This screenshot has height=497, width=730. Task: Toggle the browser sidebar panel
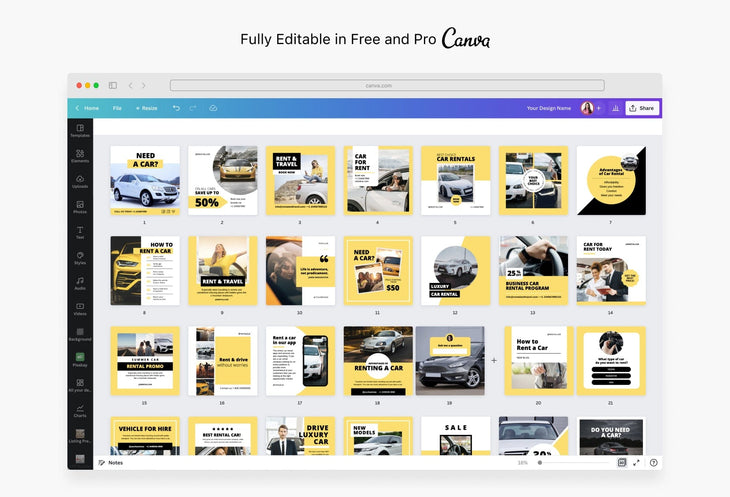(113, 86)
